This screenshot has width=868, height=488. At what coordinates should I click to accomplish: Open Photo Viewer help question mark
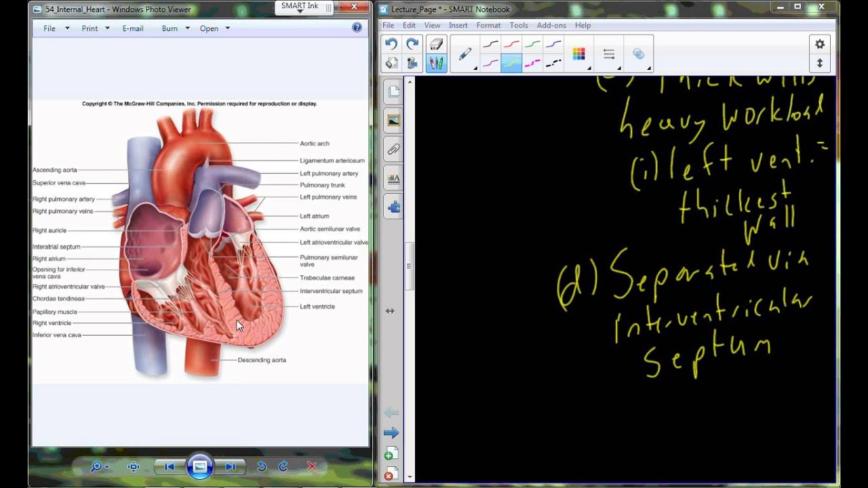(x=357, y=28)
